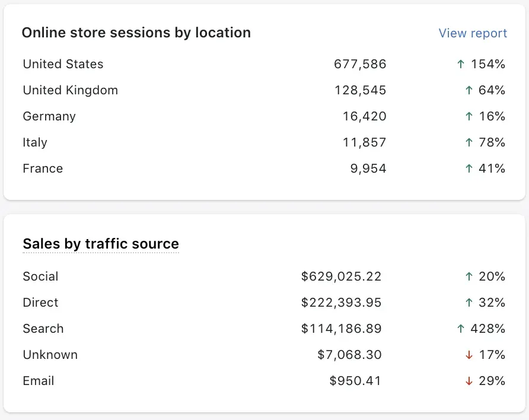
Task: Click the Direct sales amount $222,393.95
Action: [x=341, y=303]
